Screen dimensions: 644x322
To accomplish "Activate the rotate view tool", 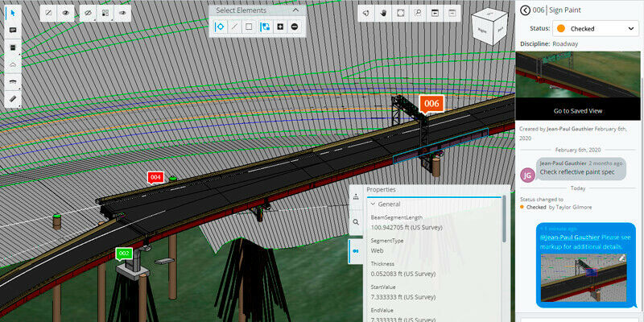I will tap(366, 13).
